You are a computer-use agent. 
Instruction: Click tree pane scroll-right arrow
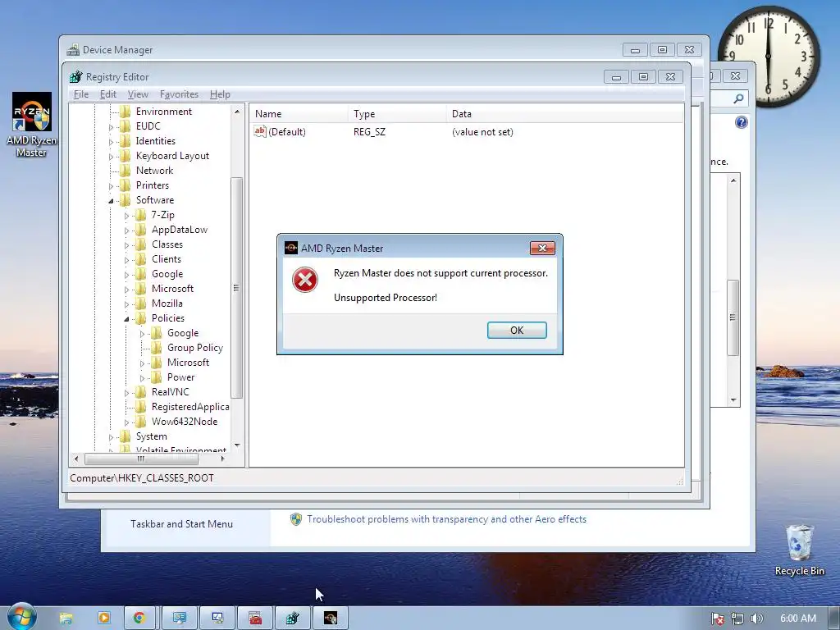223,459
